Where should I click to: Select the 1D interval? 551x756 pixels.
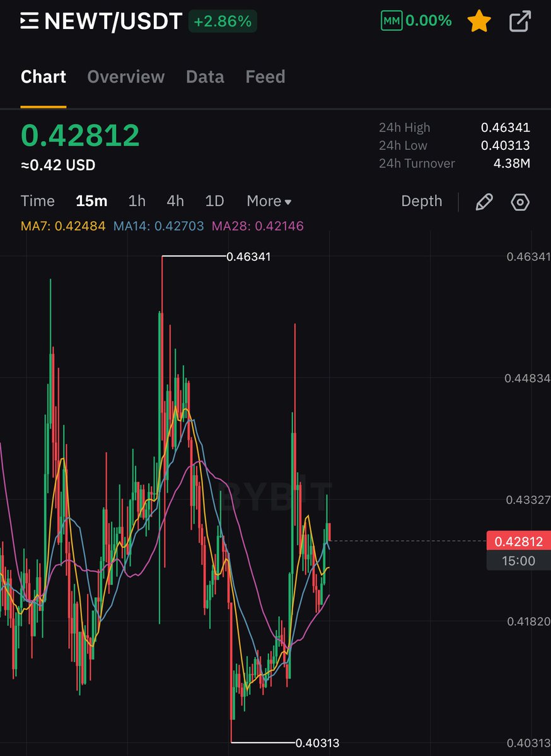click(x=215, y=201)
